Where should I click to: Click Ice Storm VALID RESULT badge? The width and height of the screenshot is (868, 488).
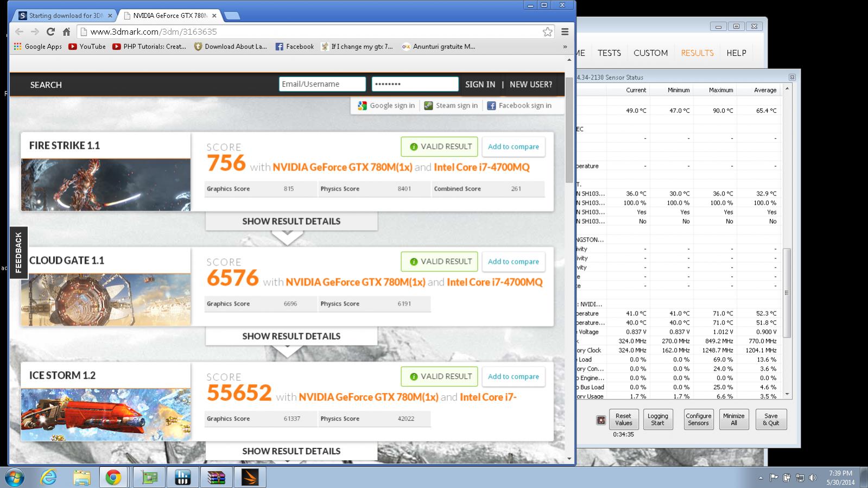440,377
